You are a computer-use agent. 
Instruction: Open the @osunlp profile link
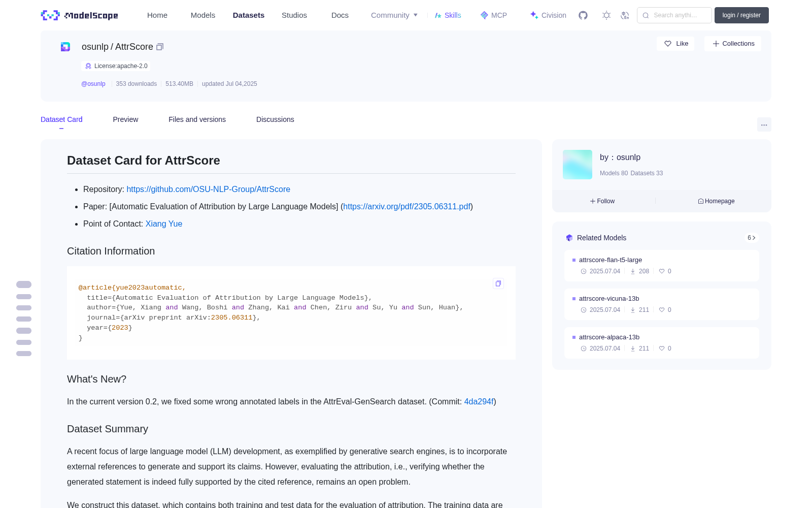93,84
